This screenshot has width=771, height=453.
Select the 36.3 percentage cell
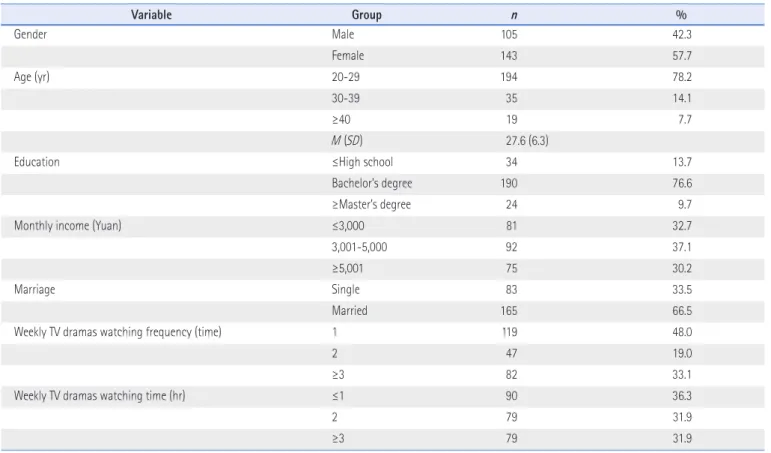coord(682,396)
